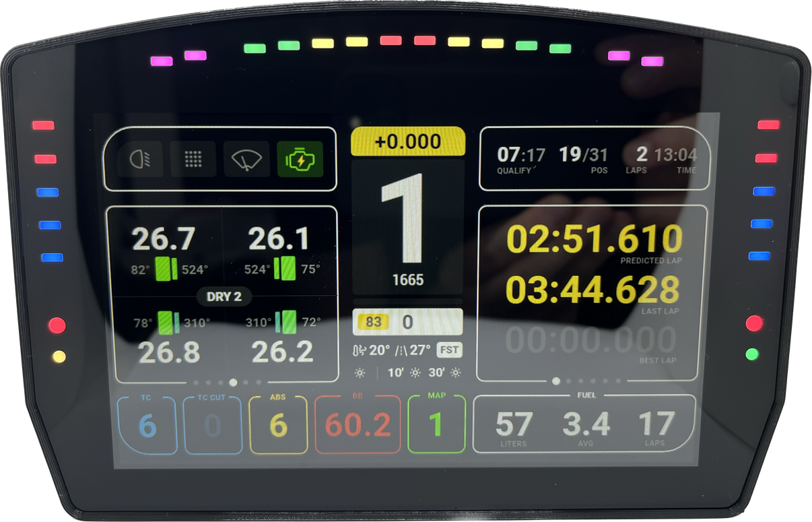Tap the air temperature thermometer icon
812x522 pixels.
[x=360, y=350]
